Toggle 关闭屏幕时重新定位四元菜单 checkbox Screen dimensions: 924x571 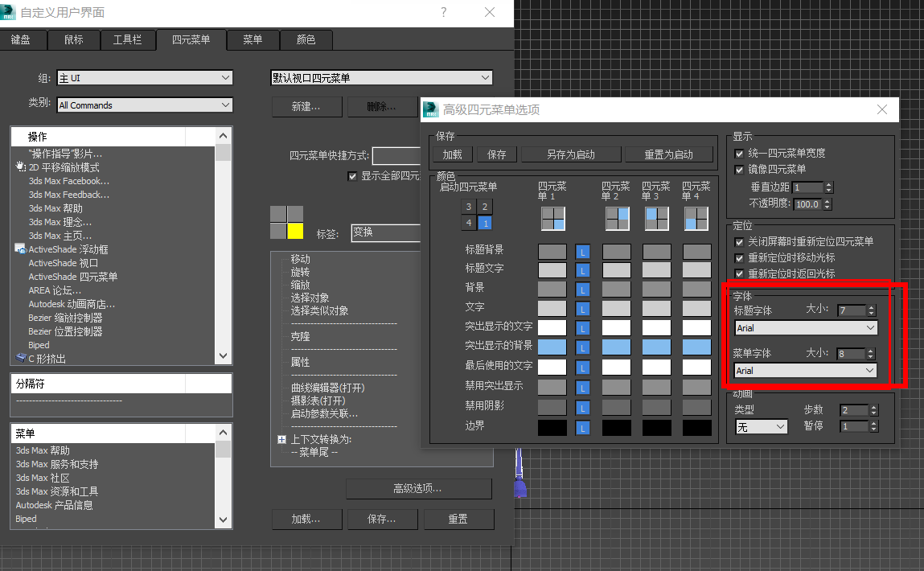(739, 242)
